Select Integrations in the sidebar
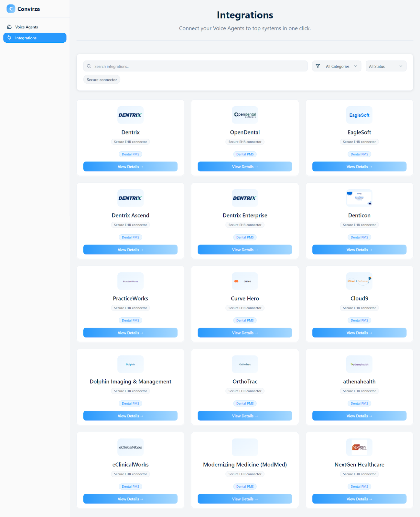The image size is (420, 517). coord(26,38)
